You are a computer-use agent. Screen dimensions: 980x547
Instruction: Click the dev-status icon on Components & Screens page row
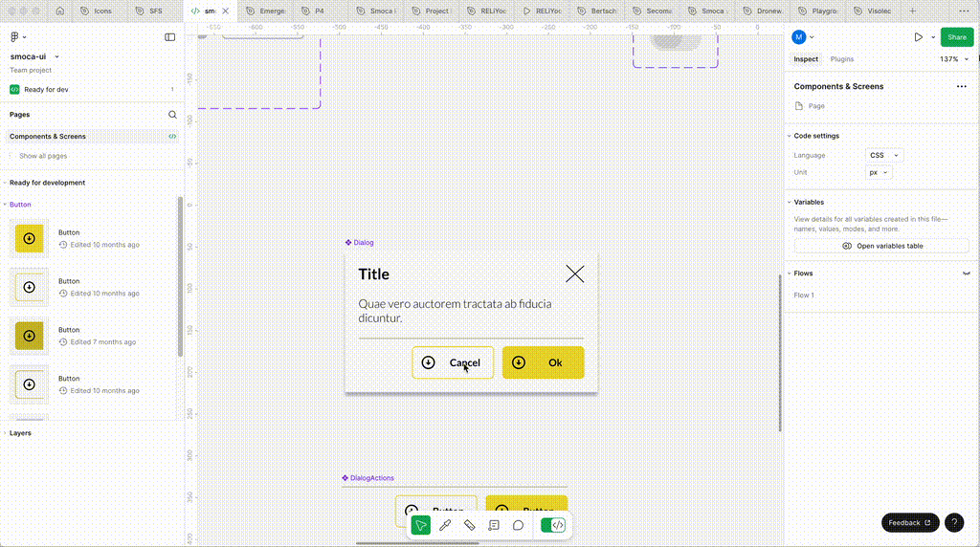click(x=172, y=136)
